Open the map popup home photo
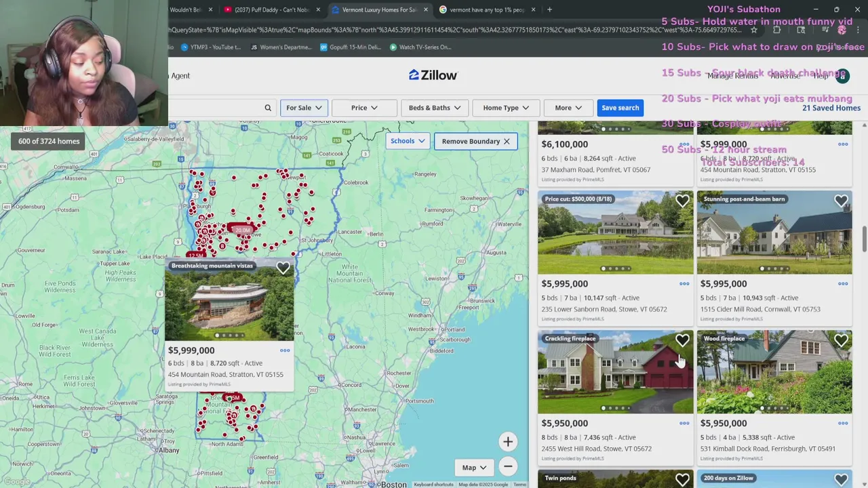868x488 pixels. tap(229, 300)
